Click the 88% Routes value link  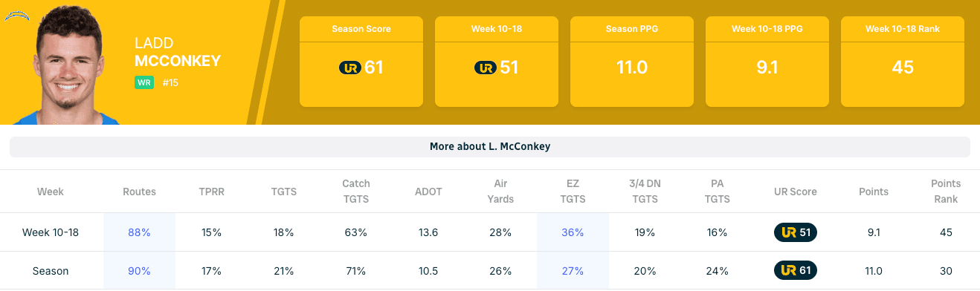[x=139, y=232]
